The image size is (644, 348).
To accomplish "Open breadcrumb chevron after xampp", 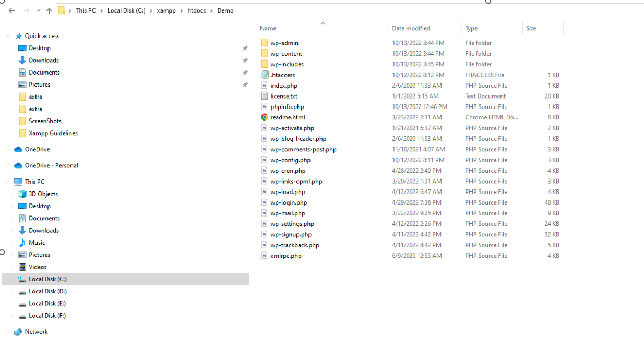I will pos(182,10).
